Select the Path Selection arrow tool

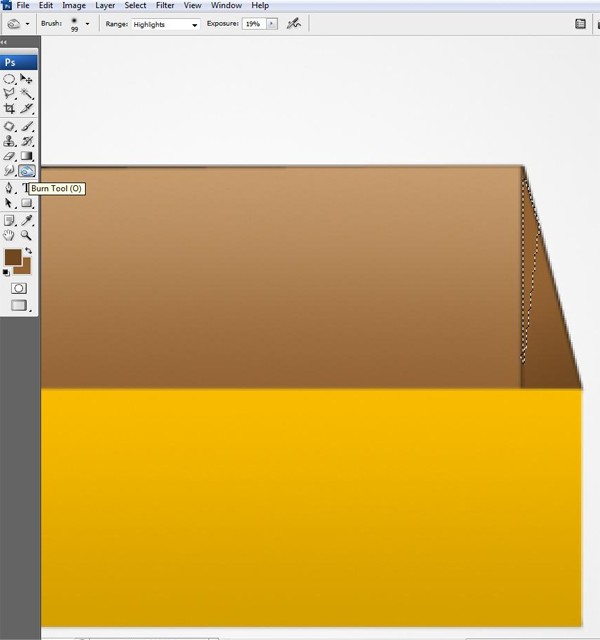(x=9, y=203)
